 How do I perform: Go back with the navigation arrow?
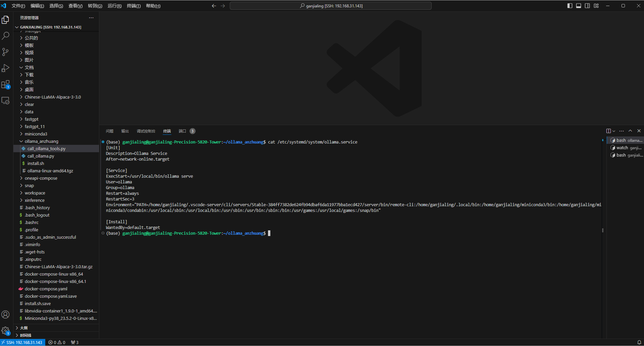point(214,6)
